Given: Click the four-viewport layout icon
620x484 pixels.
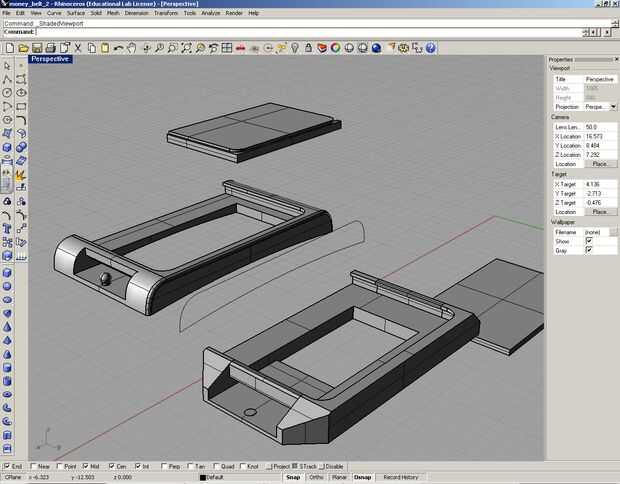Looking at the screenshot, I should (227, 48).
